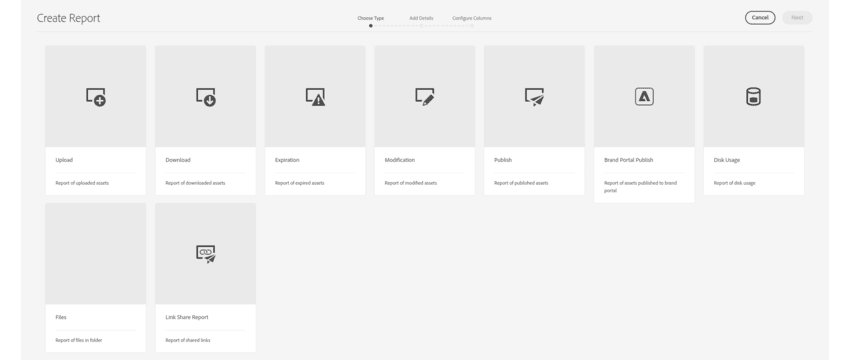Click the Disk Usage card title
This screenshot has height=360, width=850.
click(x=727, y=160)
